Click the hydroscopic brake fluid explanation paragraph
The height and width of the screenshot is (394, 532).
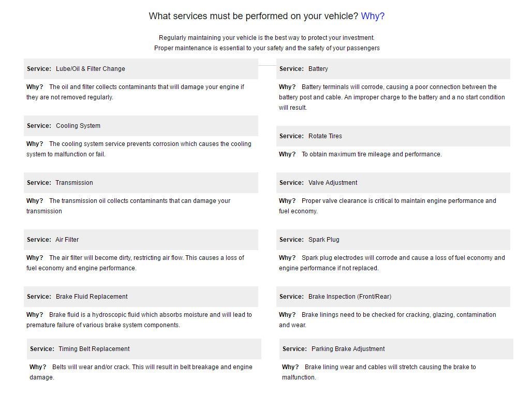pos(139,320)
